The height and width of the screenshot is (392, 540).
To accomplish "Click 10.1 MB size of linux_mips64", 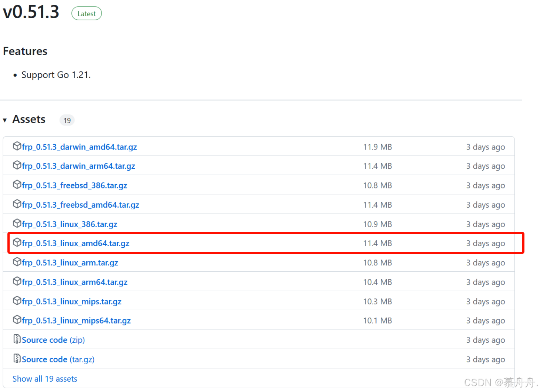I will pyautogui.click(x=377, y=321).
